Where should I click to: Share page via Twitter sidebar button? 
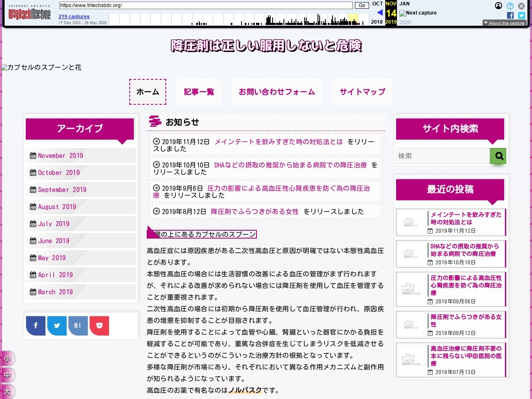(57, 325)
